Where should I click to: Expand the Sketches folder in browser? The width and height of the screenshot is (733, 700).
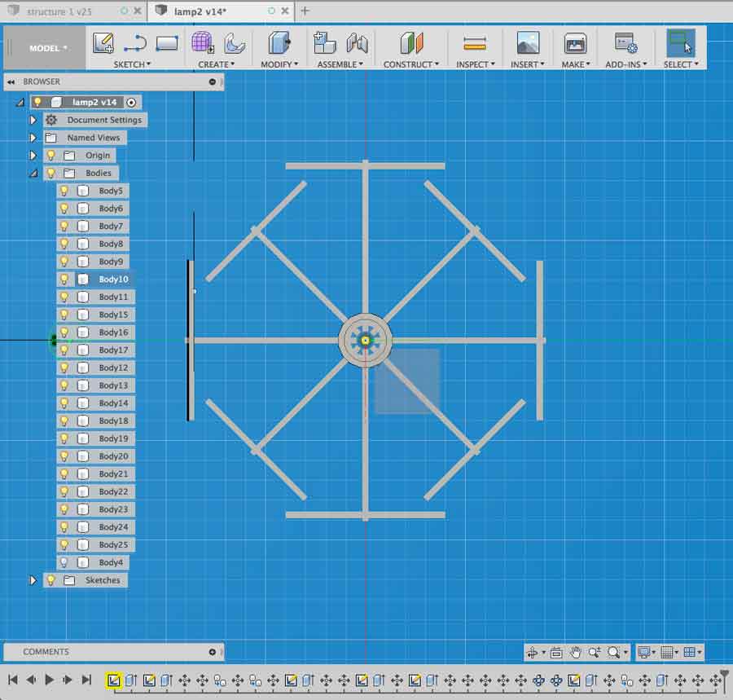pos(33,580)
